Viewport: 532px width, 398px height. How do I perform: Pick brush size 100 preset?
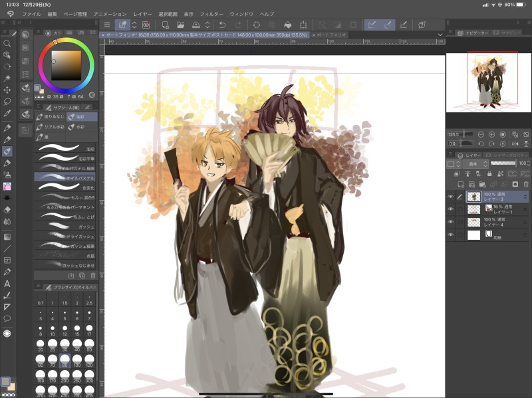click(77, 360)
